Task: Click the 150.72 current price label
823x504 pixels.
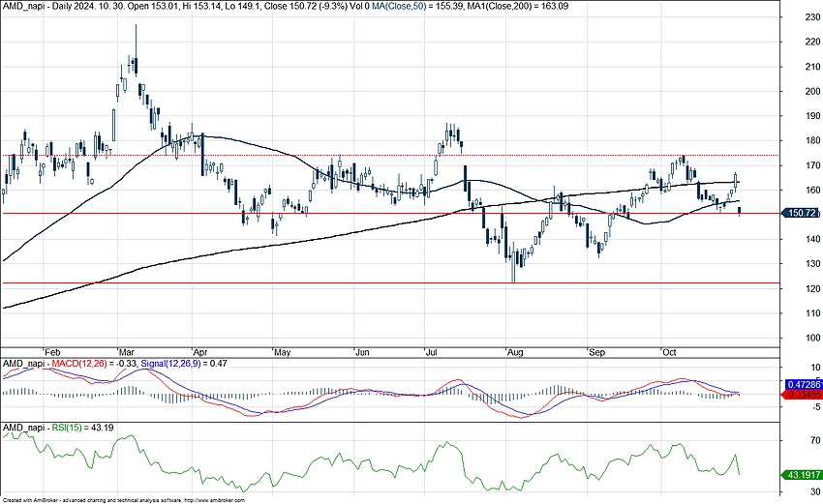Action: tap(802, 213)
